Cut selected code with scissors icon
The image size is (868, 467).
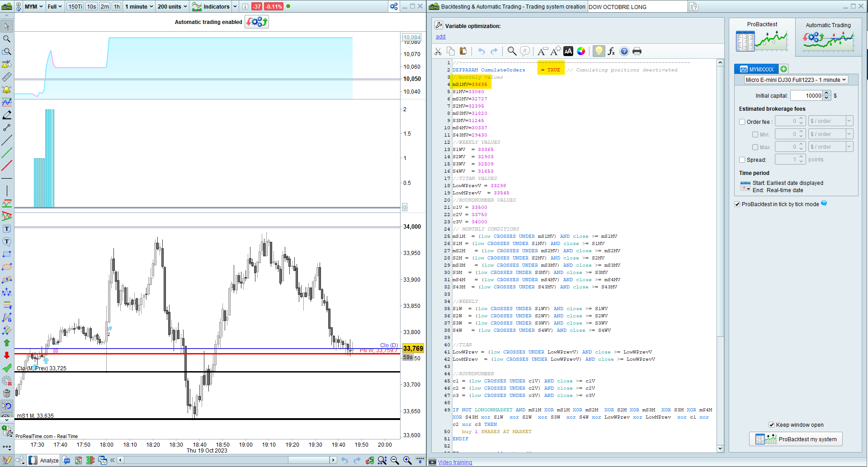438,52
